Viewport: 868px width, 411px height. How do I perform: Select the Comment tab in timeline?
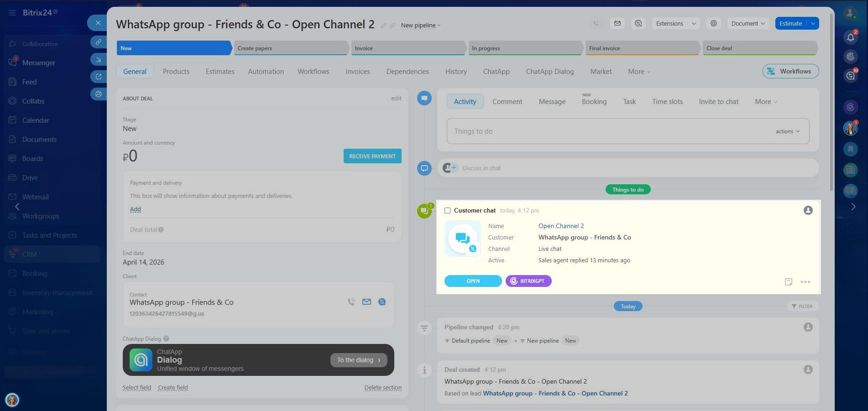507,102
